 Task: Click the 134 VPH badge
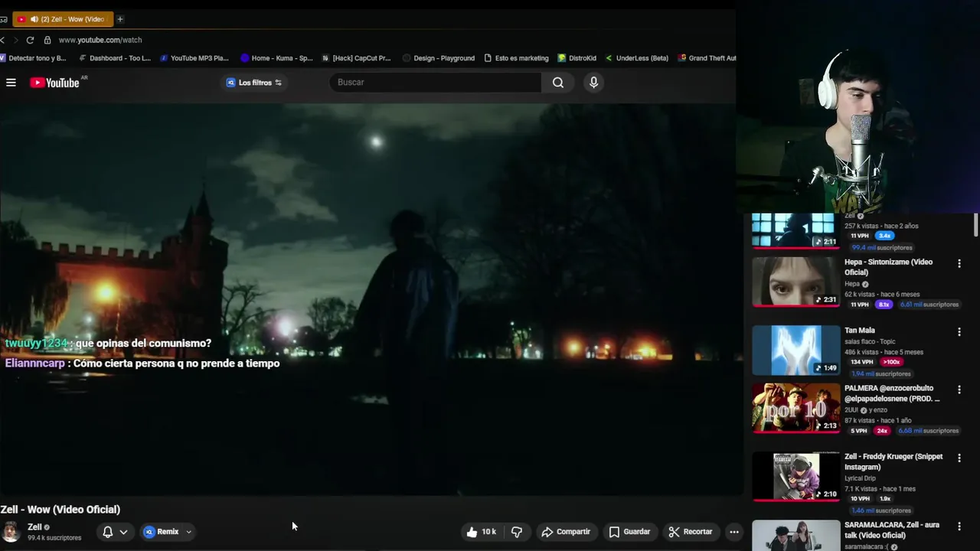click(862, 362)
